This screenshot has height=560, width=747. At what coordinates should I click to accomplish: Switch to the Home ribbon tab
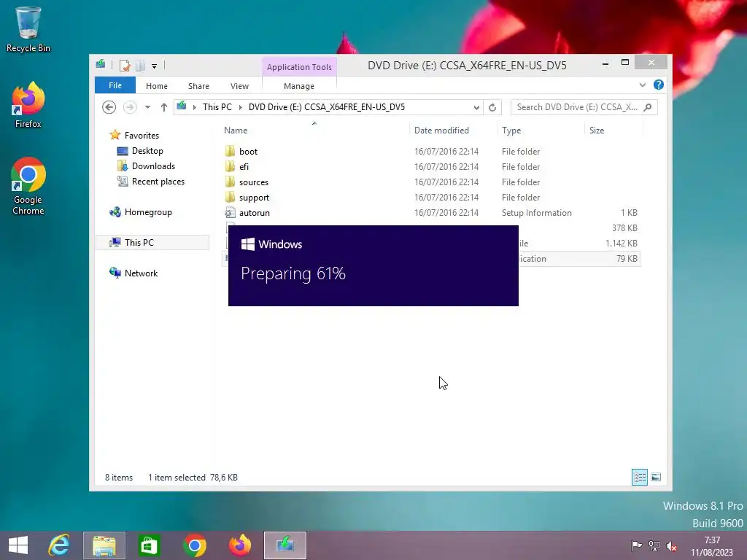(x=157, y=86)
